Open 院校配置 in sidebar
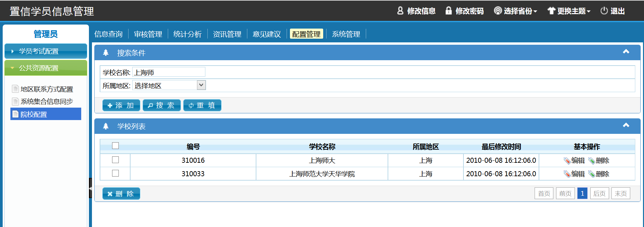 coord(46,114)
